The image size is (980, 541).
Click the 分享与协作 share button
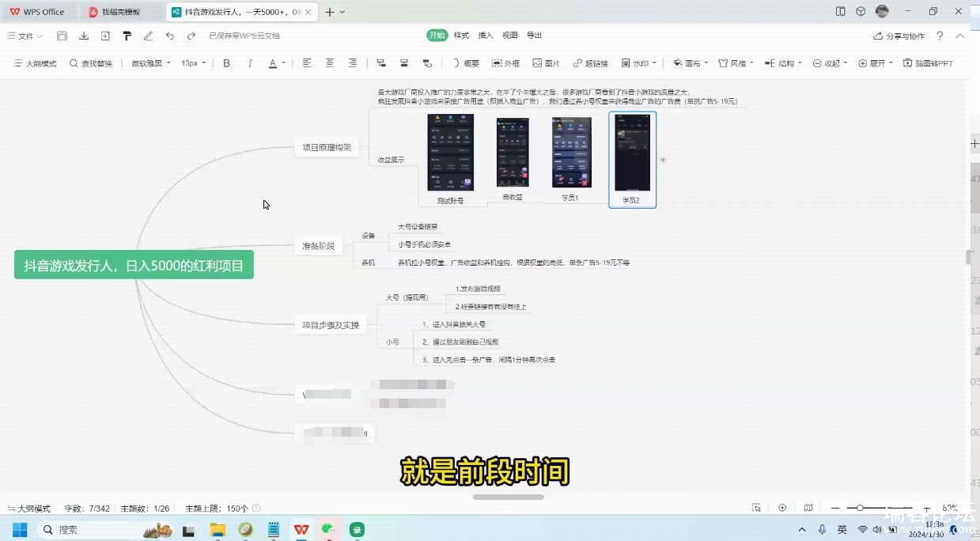(x=899, y=36)
